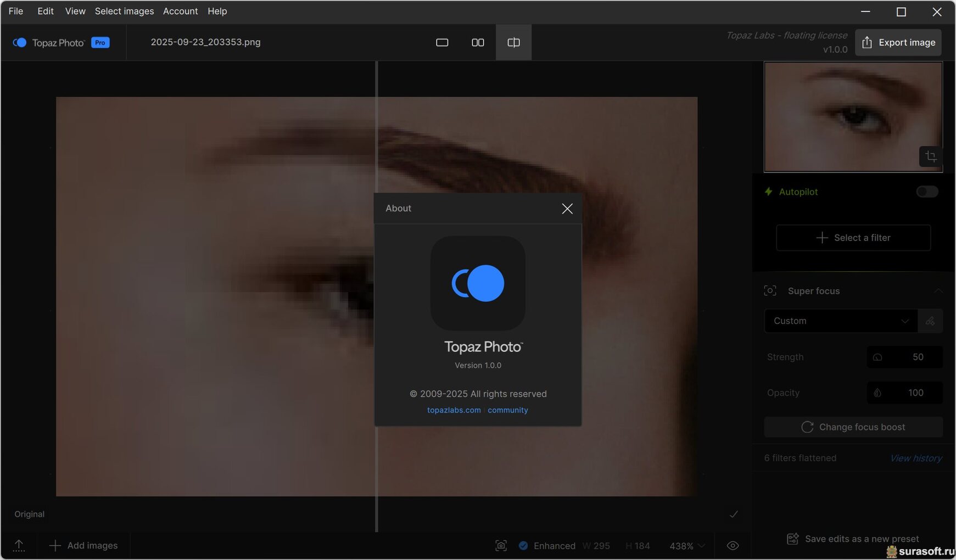The image size is (956, 560).
Task: Click the face focus icon in status bar
Action: point(501,545)
